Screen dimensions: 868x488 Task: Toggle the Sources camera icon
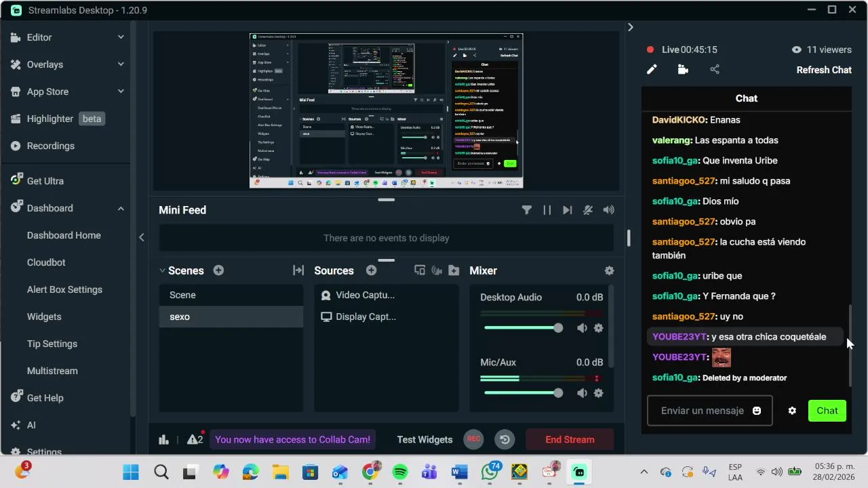pos(437,270)
